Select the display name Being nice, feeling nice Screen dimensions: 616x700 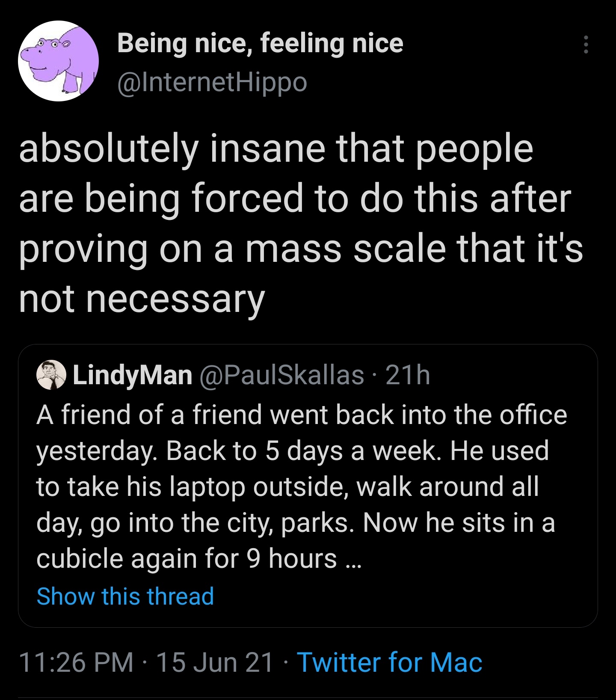(x=260, y=43)
